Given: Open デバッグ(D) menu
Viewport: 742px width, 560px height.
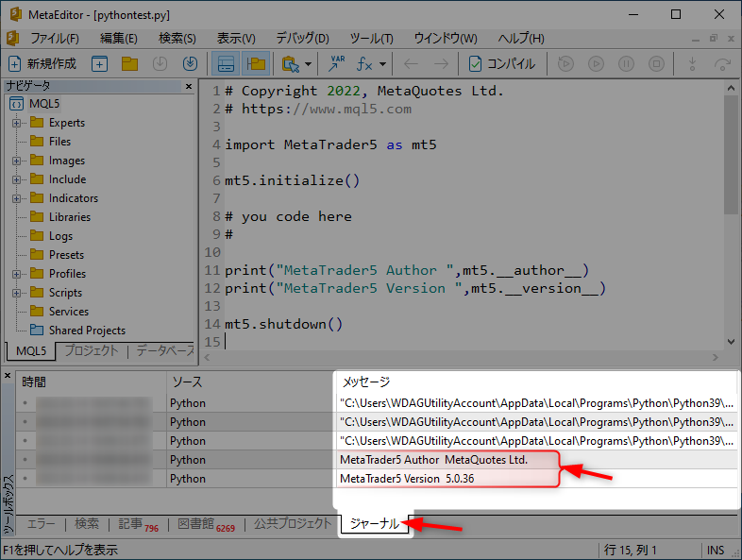Looking at the screenshot, I should (302, 39).
